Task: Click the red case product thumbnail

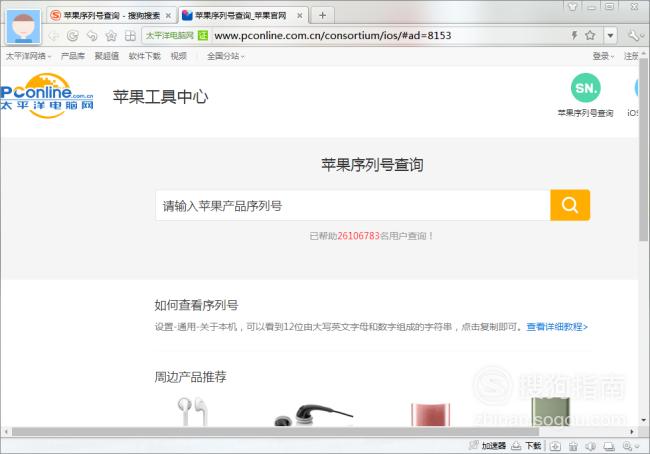Action: (430, 414)
